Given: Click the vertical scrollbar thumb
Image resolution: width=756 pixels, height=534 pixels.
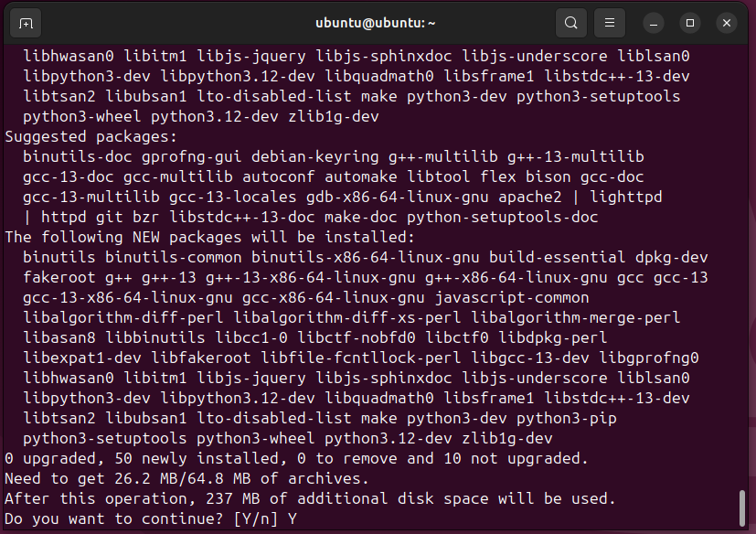Looking at the screenshot, I should click(x=743, y=508).
